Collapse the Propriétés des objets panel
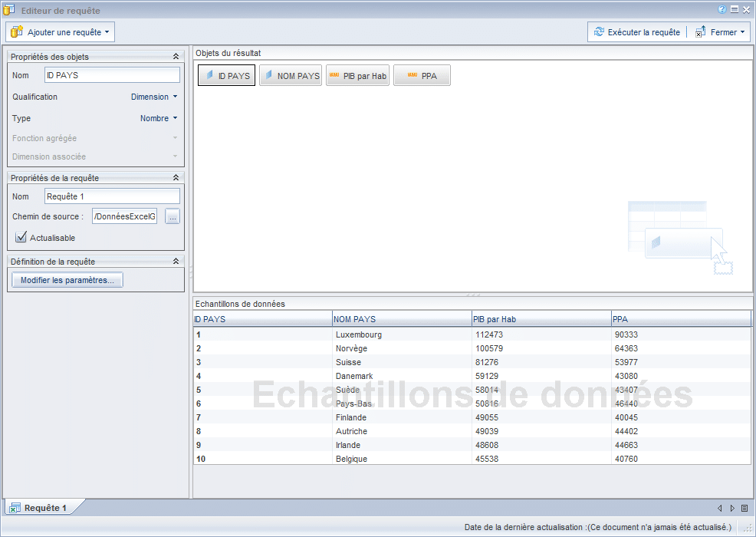This screenshot has height=537, width=756. (x=176, y=57)
